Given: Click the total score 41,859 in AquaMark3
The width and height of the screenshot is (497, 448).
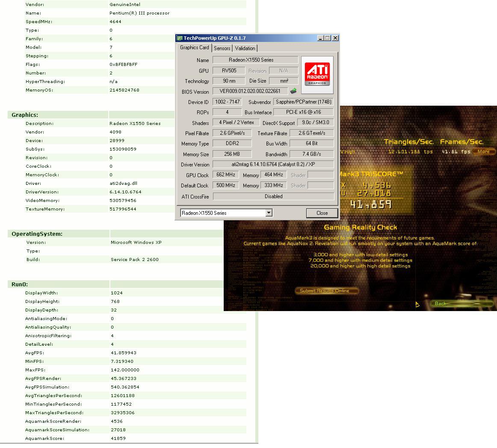Looking at the screenshot, I should (x=370, y=205).
